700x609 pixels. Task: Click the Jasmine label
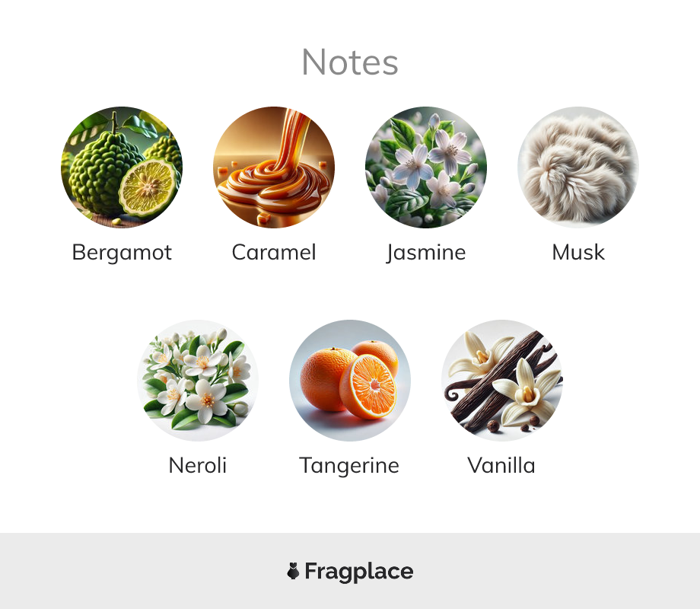click(x=426, y=253)
